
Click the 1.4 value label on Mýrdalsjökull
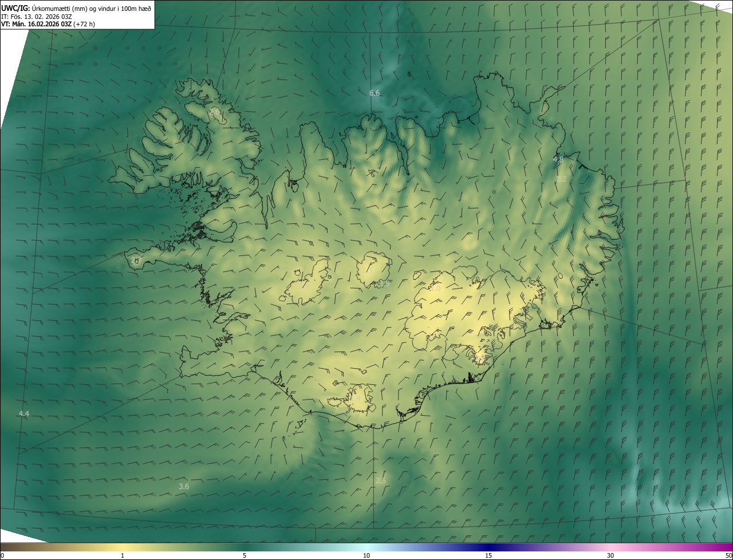click(356, 398)
